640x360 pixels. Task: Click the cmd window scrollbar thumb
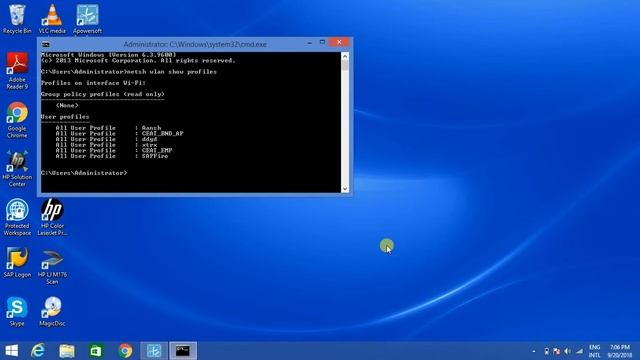tap(345, 65)
